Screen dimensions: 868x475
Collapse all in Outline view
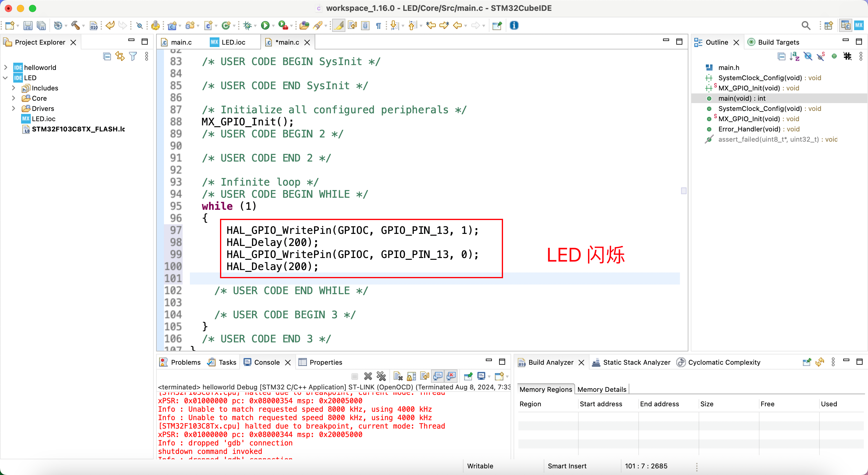point(782,56)
